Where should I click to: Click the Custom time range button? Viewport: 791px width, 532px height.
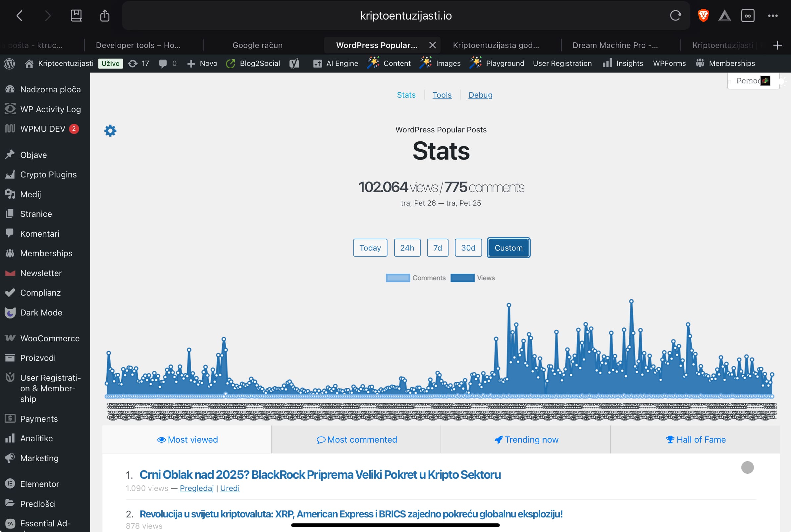tap(508, 248)
